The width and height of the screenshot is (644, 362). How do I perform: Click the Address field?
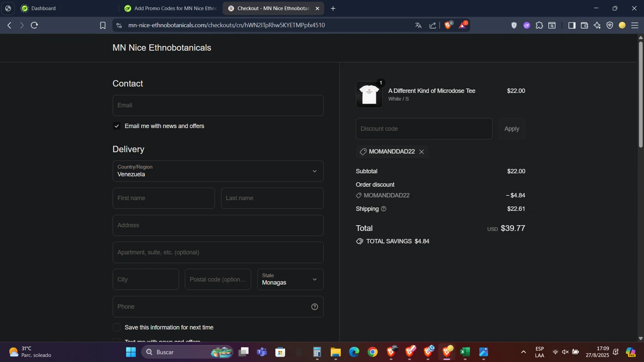[218, 226]
